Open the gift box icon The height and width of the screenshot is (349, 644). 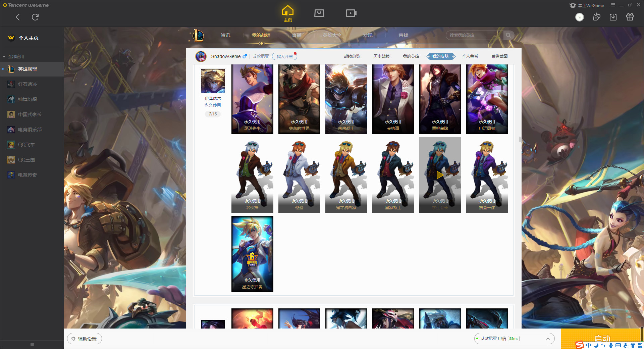tap(630, 17)
